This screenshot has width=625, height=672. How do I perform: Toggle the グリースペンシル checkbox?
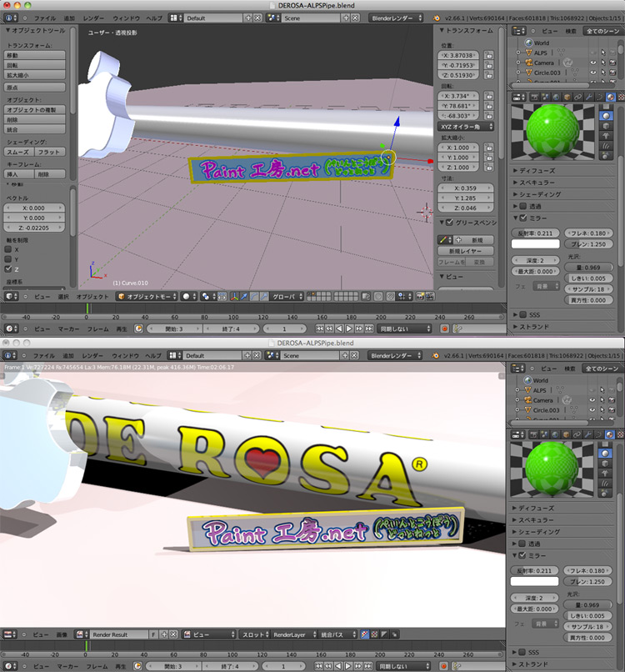pos(450,223)
